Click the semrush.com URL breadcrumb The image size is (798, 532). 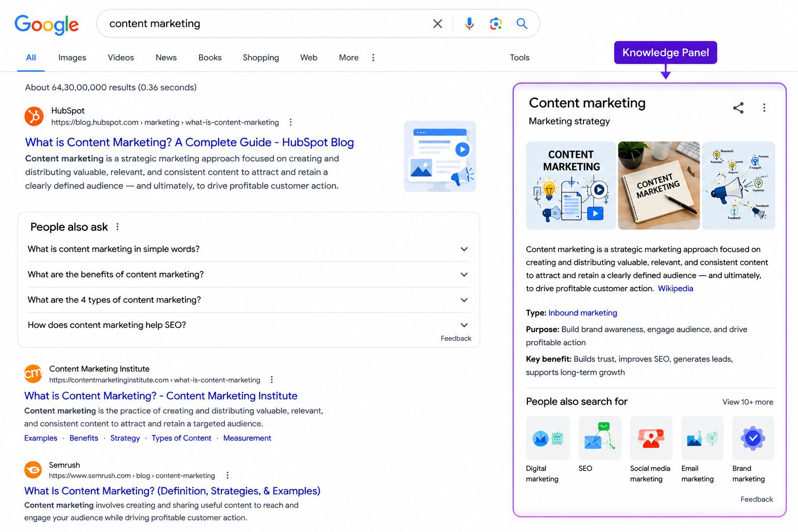click(132, 476)
